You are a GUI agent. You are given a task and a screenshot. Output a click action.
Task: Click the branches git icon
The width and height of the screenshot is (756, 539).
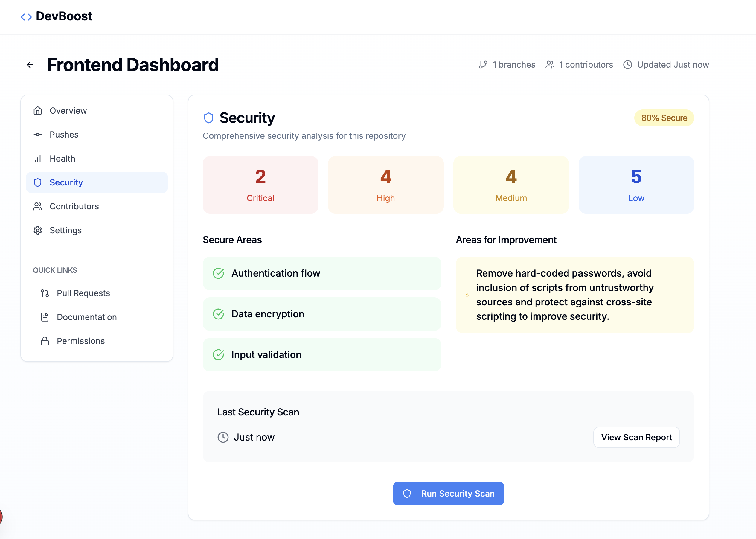[483, 65]
